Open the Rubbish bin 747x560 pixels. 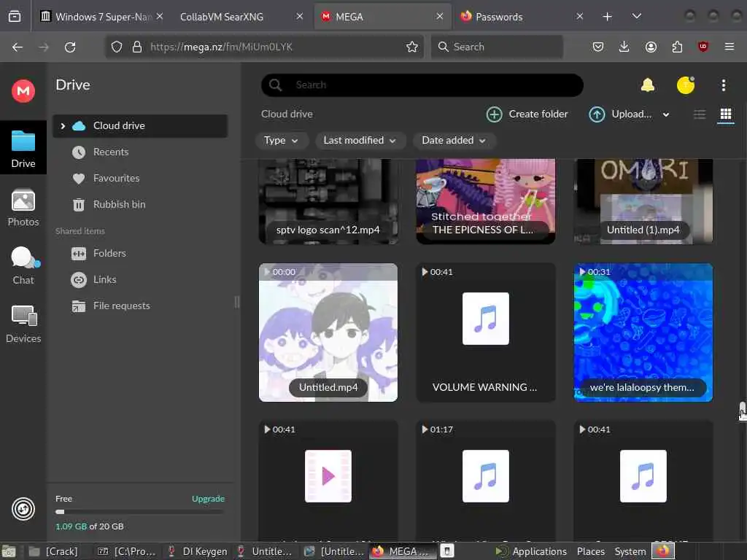119,204
